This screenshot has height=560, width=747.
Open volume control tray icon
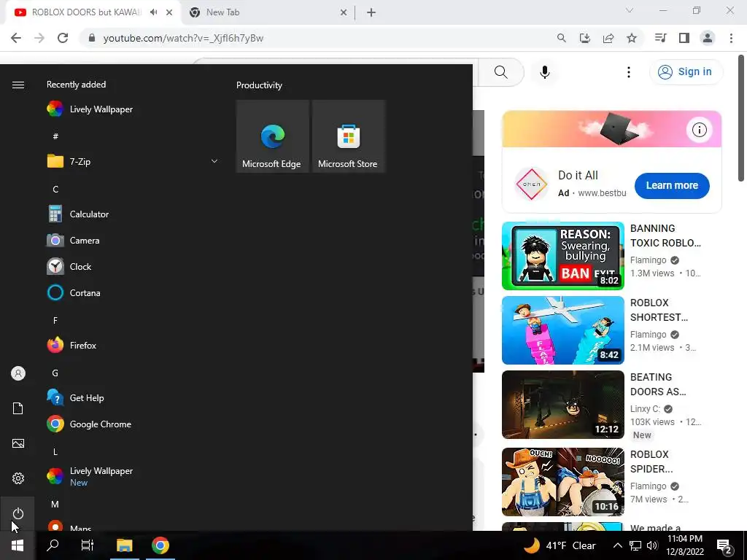point(652,545)
